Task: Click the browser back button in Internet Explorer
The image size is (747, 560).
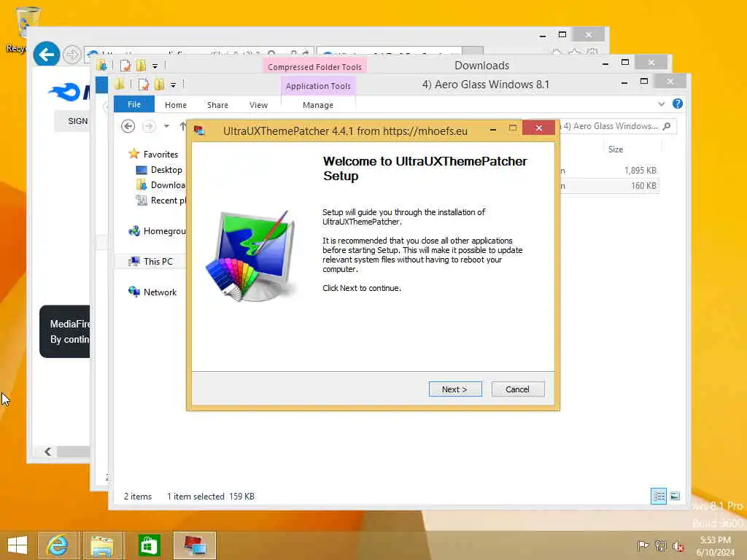Action: pos(46,54)
